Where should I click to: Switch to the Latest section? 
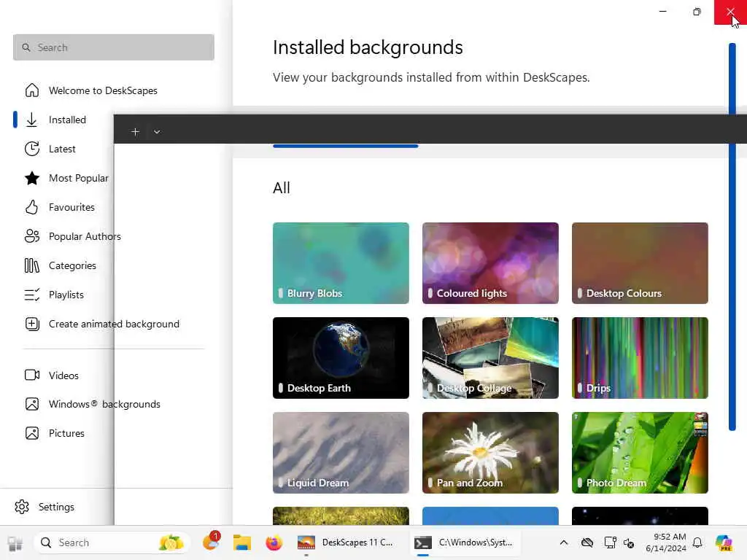(62, 149)
